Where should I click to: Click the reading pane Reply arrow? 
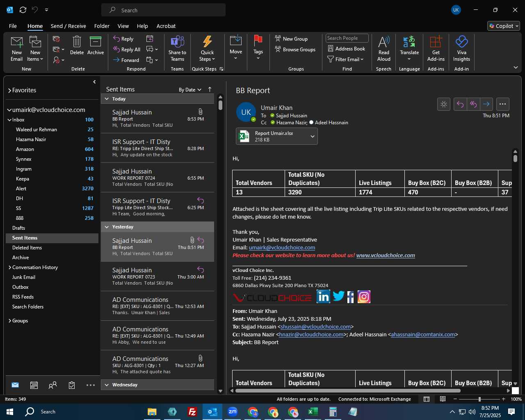coord(460,104)
